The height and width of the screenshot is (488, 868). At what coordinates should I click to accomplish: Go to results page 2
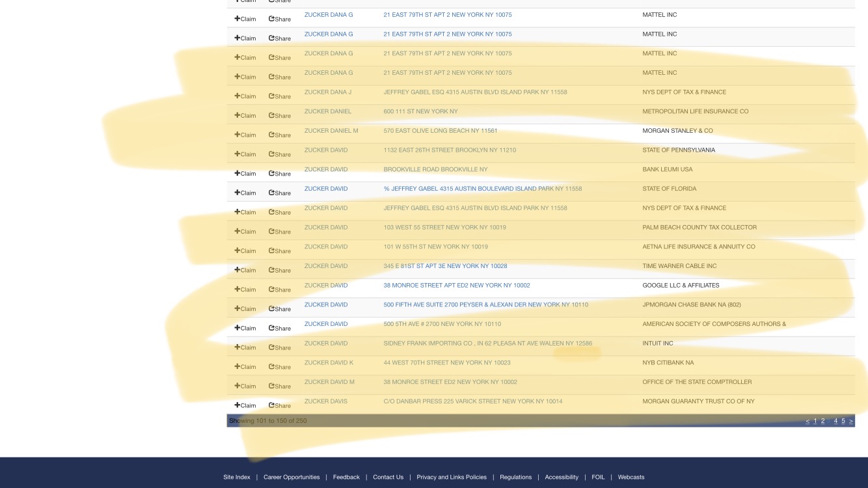[x=822, y=421]
